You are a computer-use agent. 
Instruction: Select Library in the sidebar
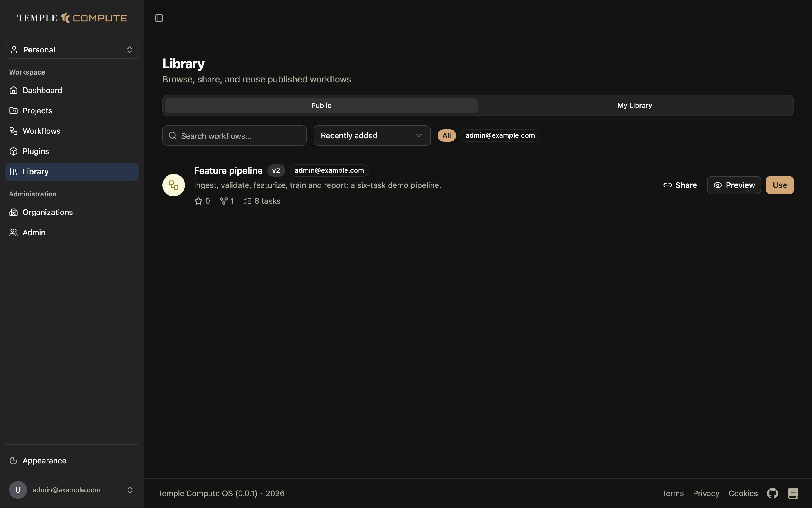[x=72, y=172]
